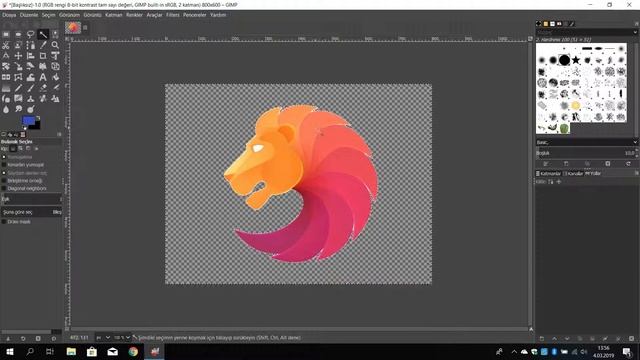Viewport: 640px width, 360px height.
Task: Open the brush filter dropdown arrow
Action: 635,32
